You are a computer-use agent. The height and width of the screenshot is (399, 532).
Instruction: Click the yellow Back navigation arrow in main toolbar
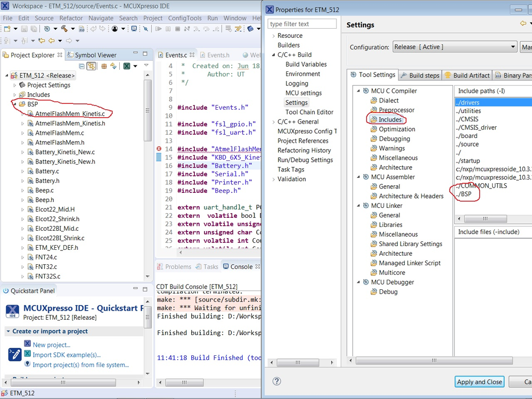point(52,40)
